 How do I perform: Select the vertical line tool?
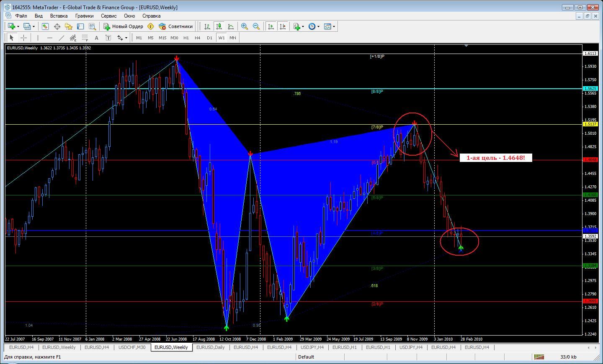tap(38, 38)
